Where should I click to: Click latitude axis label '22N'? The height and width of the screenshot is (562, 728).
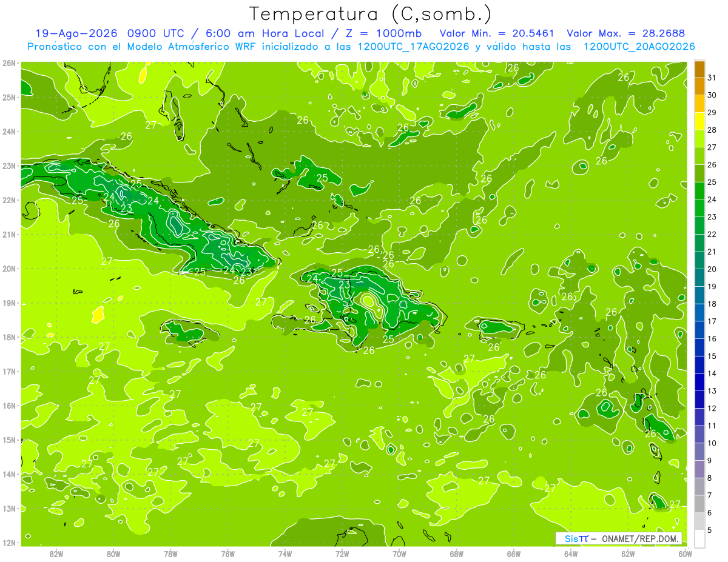click(x=9, y=200)
